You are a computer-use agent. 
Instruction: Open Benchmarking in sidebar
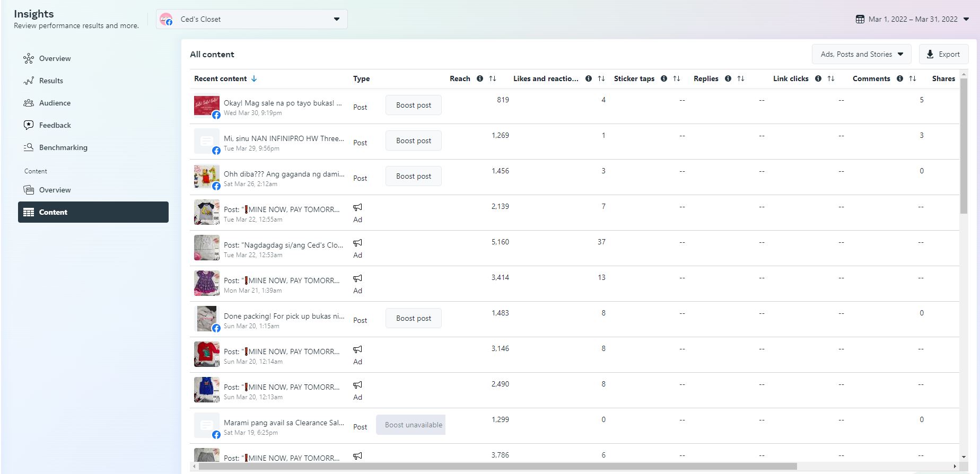point(63,147)
